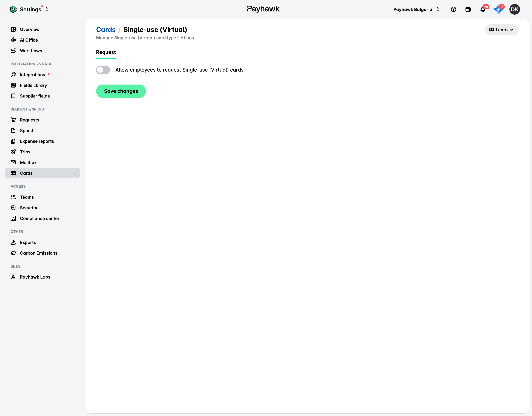Click the Exports download icon
Image resolution: width=532 pixels, height=416 pixels.
coord(13,242)
